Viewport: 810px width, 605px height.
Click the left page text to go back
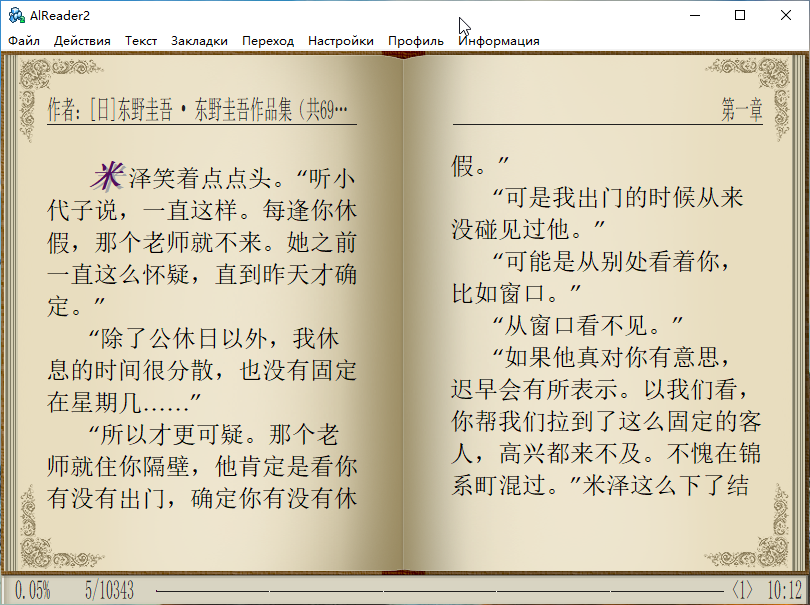pos(201,338)
